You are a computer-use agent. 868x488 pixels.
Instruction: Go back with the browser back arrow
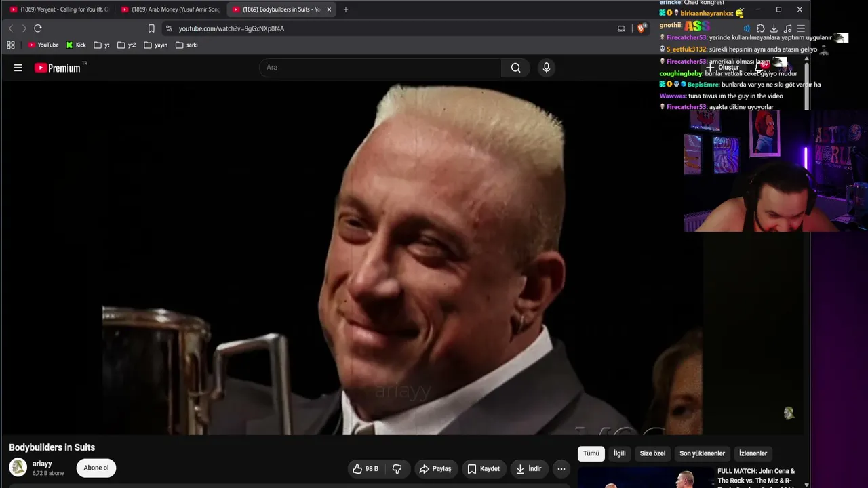pos(11,28)
